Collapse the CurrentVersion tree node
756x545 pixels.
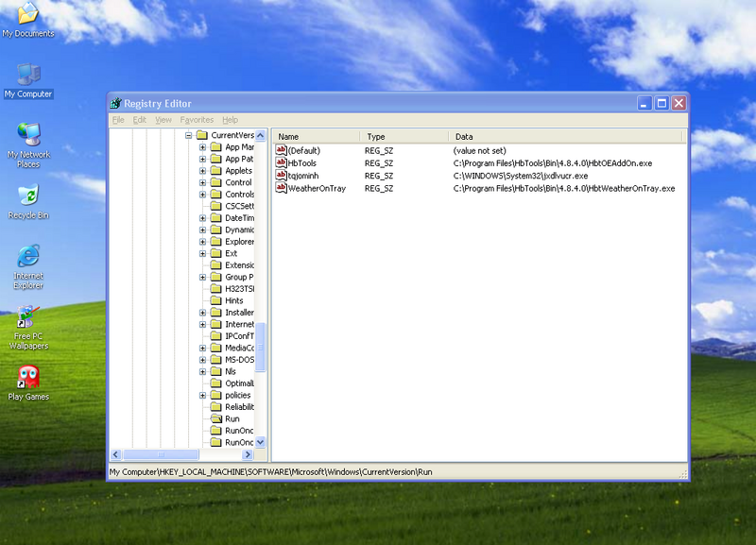point(188,135)
